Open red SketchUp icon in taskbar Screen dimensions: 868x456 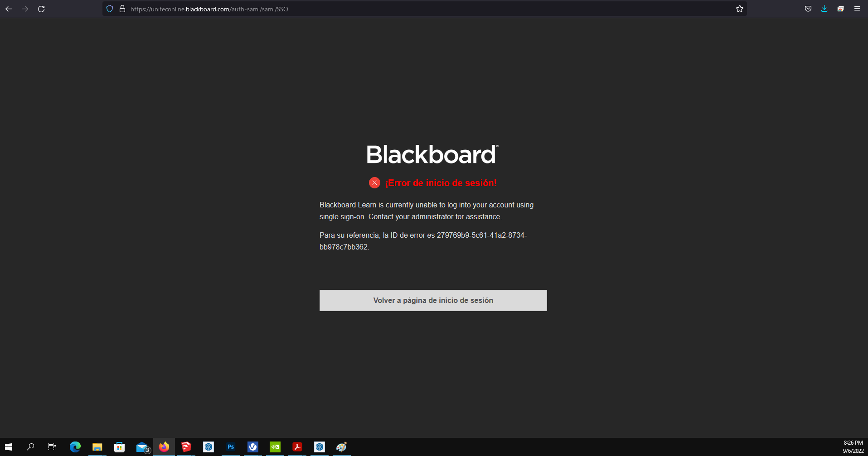point(186,447)
